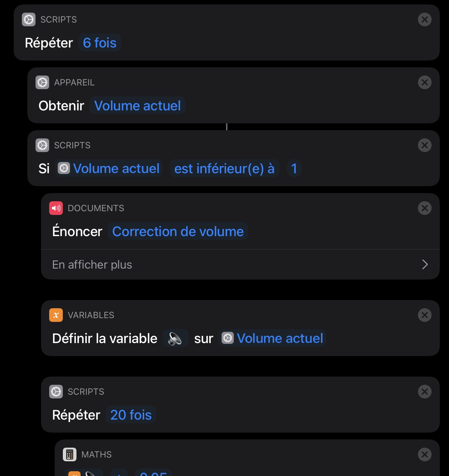449x476 pixels.
Task: Change the 20 fois repeat count
Action: click(x=131, y=415)
